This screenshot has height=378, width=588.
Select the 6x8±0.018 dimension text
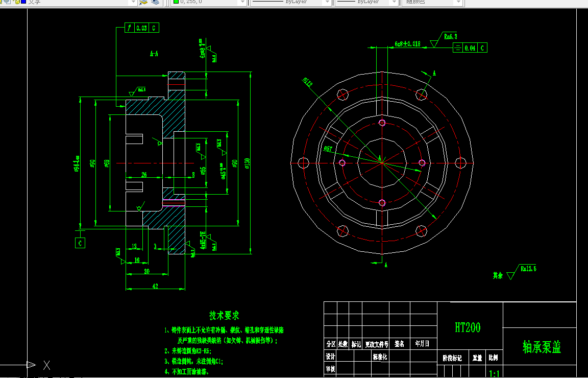(x=407, y=44)
